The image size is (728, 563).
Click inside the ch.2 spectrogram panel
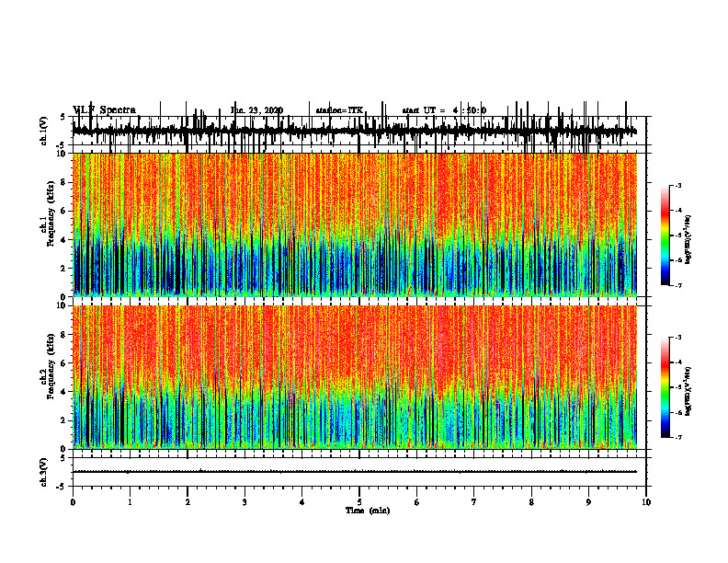tap(355, 377)
